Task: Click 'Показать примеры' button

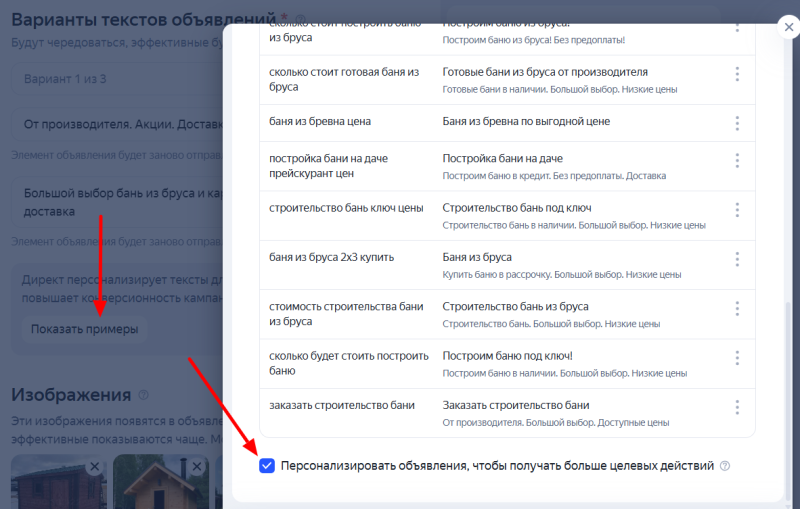Action: (85, 329)
